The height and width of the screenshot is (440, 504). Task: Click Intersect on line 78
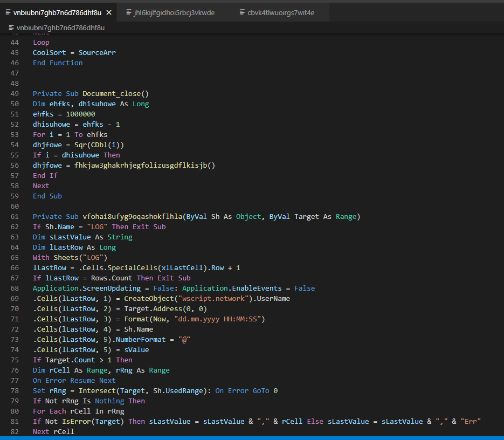(x=97, y=391)
